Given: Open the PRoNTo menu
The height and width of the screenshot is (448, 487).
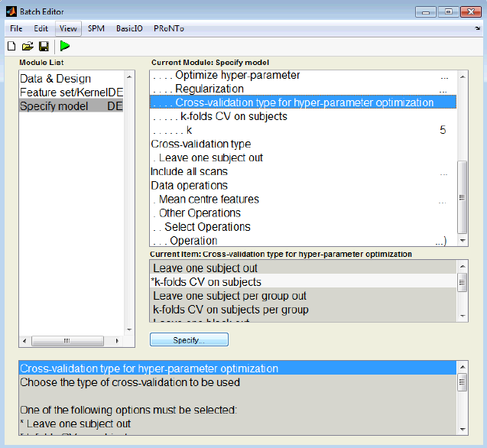Looking at the screenshot, I should tap(169, 28).
